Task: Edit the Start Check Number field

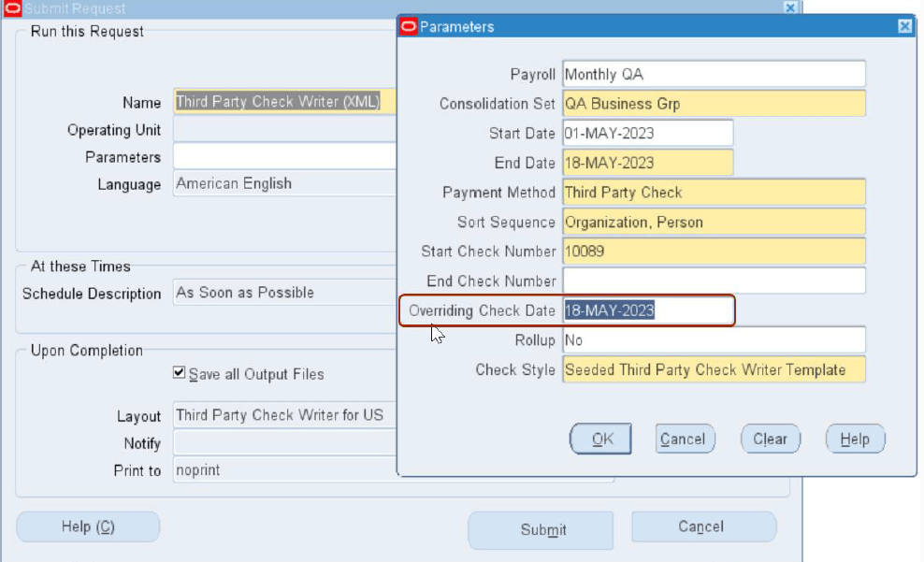Action: [x=714, y=252]
